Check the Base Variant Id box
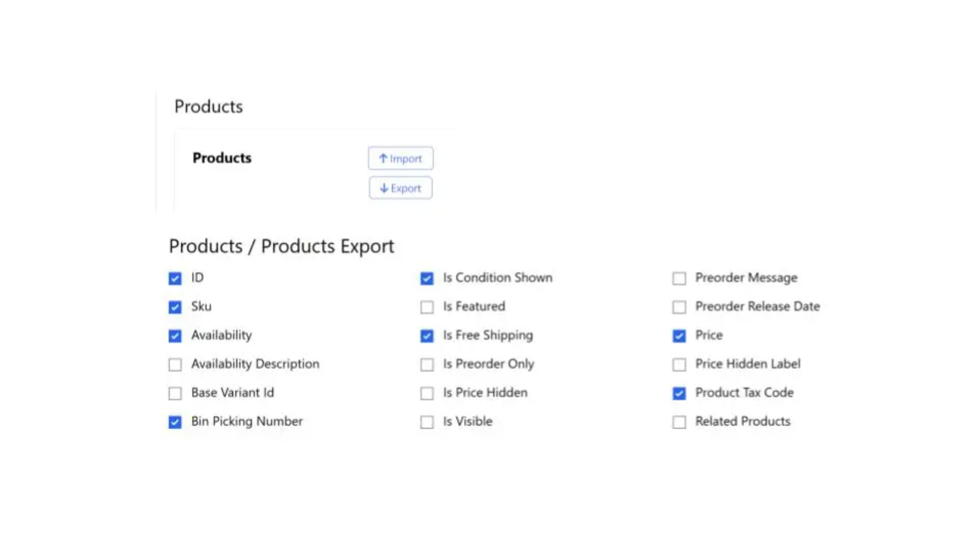Viewport: 980px width, 551px height. coord(175,393)
